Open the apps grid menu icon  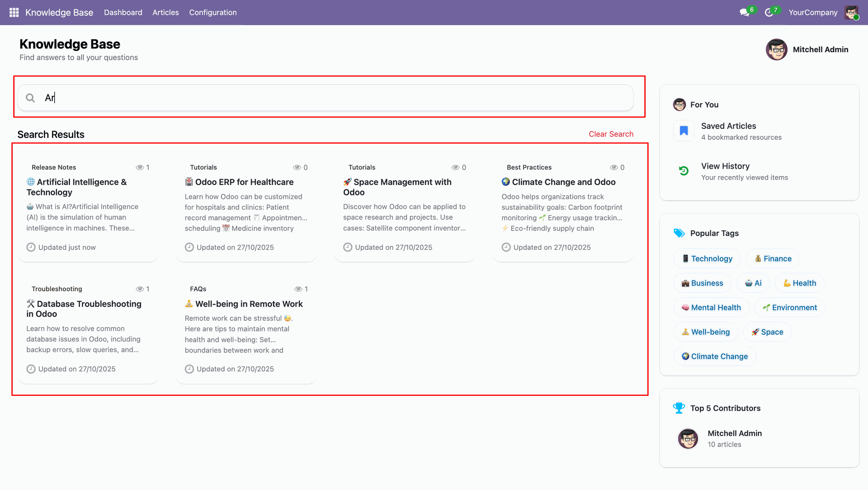click(x=14, y=12)
